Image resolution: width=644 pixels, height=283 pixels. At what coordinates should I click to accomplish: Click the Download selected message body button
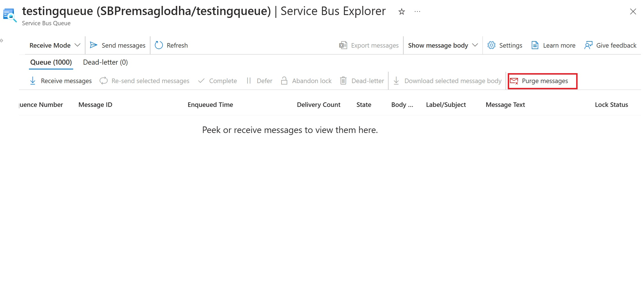448,81
